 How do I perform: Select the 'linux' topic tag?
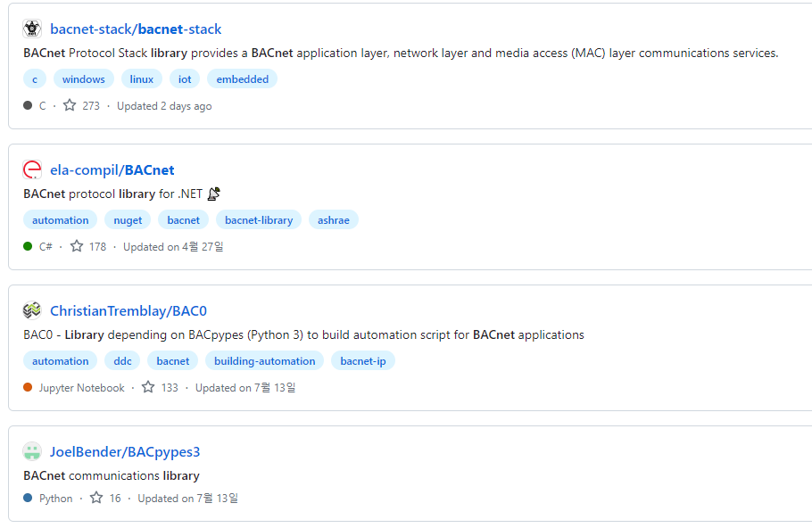pyautogui.click(x=142, y=79)
